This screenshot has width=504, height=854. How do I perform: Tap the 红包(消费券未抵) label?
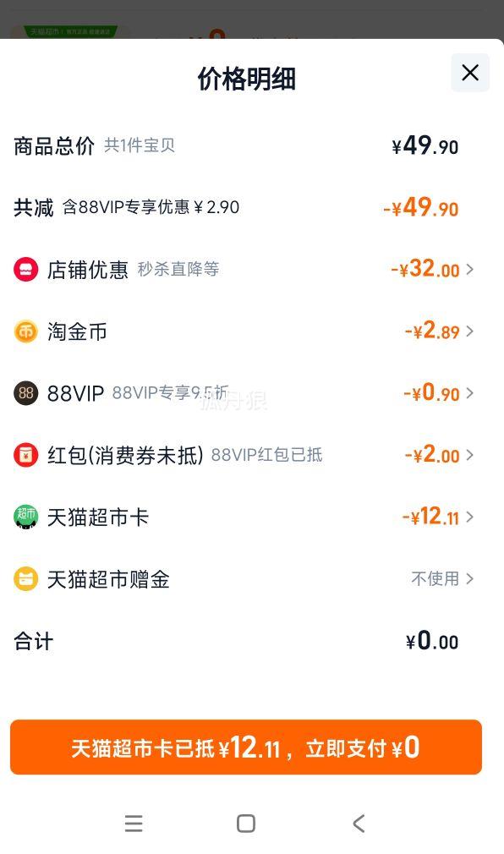125,455
